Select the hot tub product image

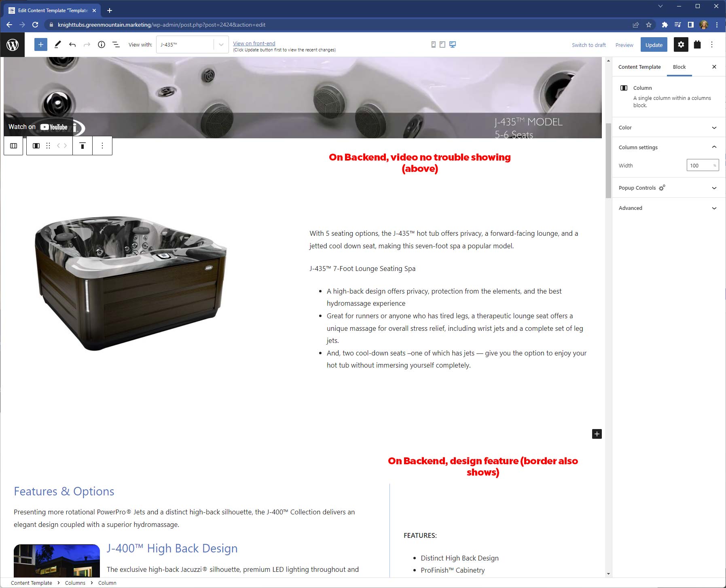point(131,283)
